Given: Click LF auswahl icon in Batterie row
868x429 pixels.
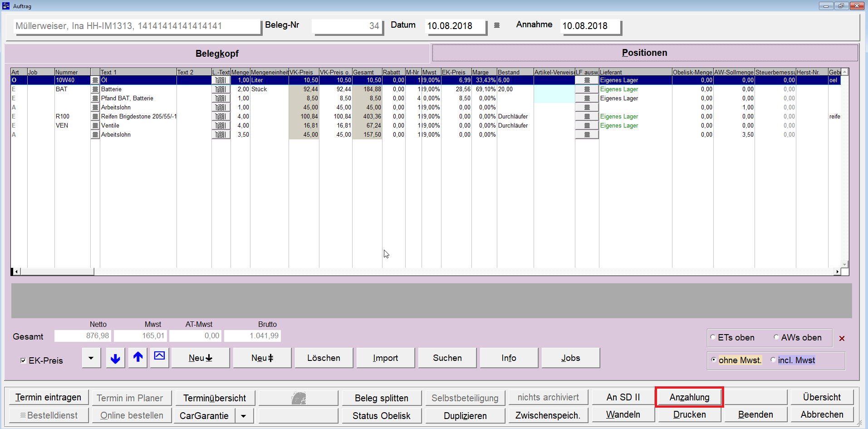Looking at the screenshot, I should [587, 89].
